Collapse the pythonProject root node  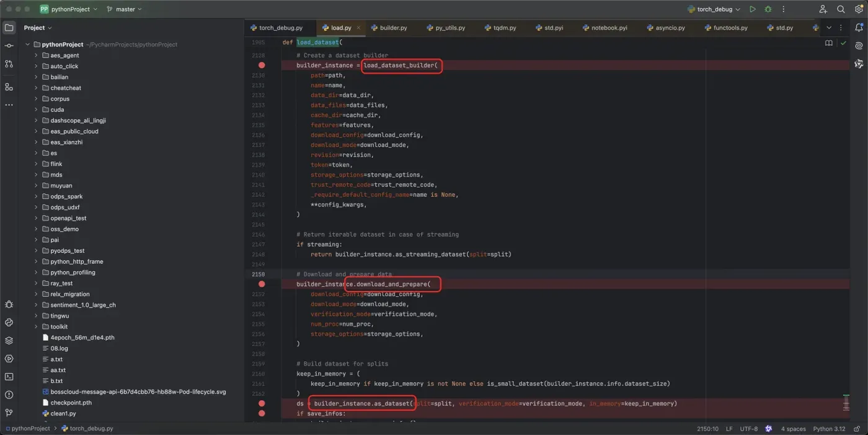tap(27, 45)
